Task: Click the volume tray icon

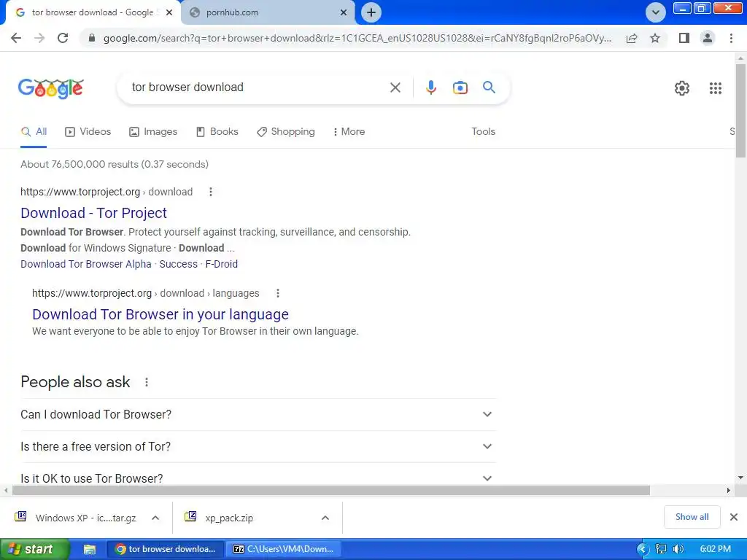Action: (678, 550)
